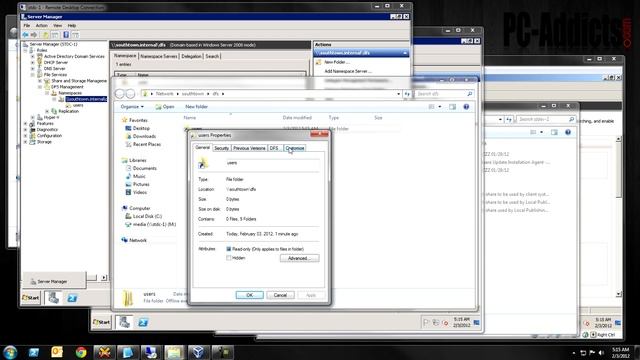640x360 pixels.
Task: Open the address bar history dropdown arrow
Action: pyautogui.click(x=398, y=94)
